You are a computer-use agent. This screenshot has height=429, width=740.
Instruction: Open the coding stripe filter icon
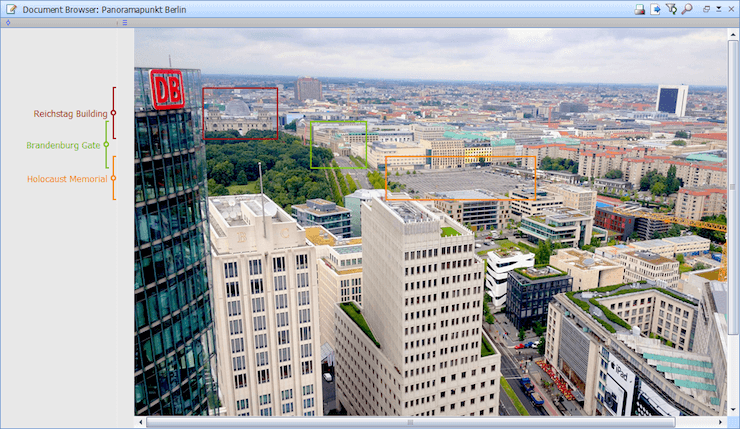[x=671, y=9]
